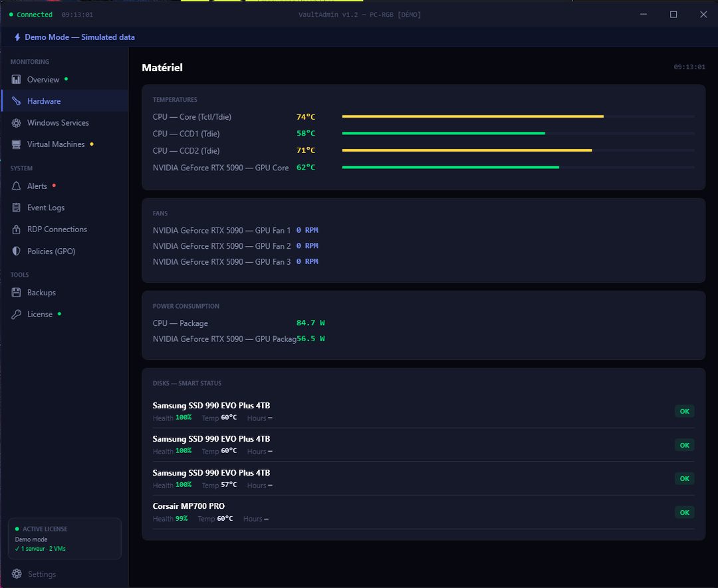Click the green status dot beside License
718x588 pixels.
point(60,314)
